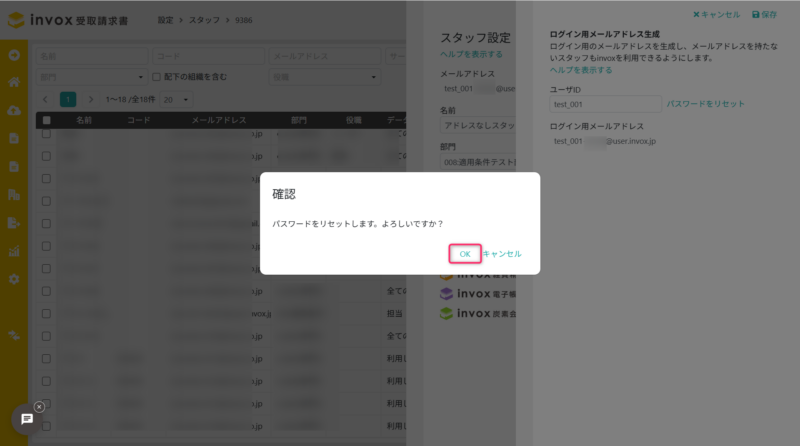Click the メールアドレス search field
Screen dimensions: 800x446
pyautogui.click(x=325, y=56)
